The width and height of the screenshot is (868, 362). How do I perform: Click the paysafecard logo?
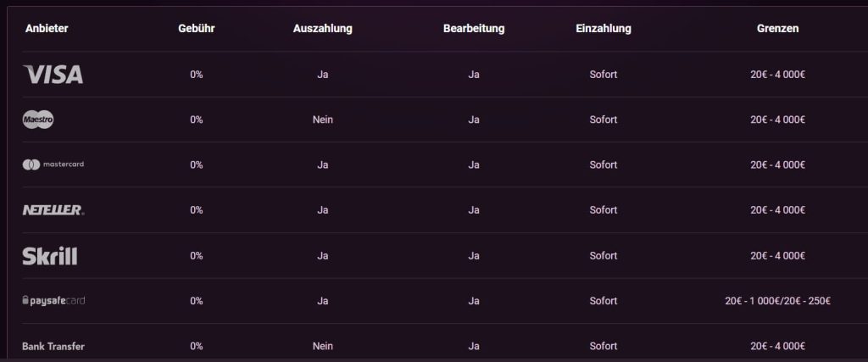[53, 301]
